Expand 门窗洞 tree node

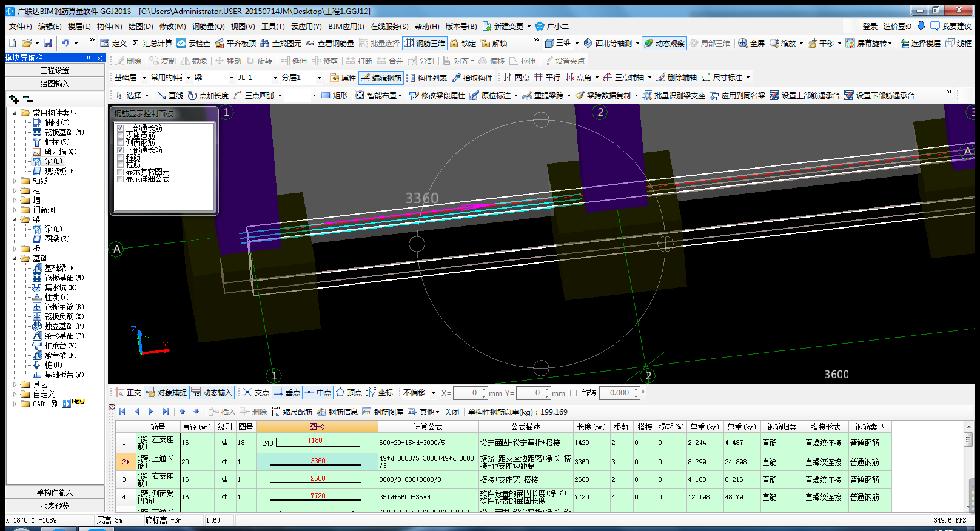click(x=15, y=210)
